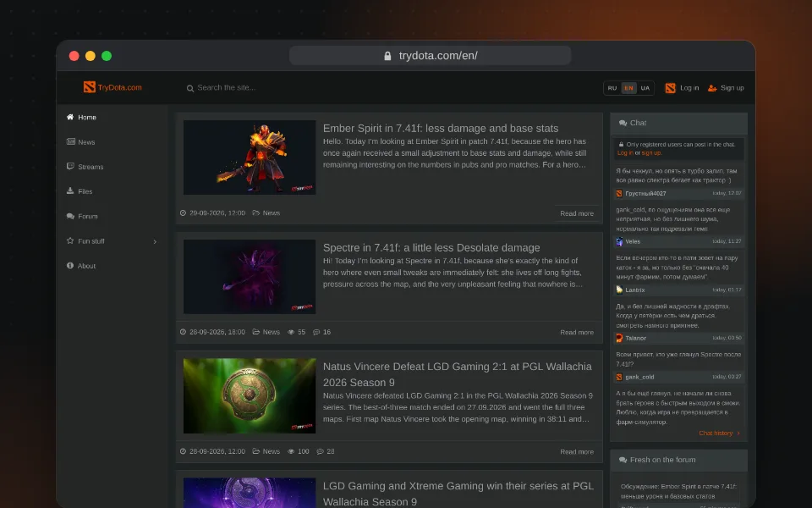Click the comments icon on Spectre article
This screenshot has height=508, width=812.
pyautogui.click(x=316, y=332)
